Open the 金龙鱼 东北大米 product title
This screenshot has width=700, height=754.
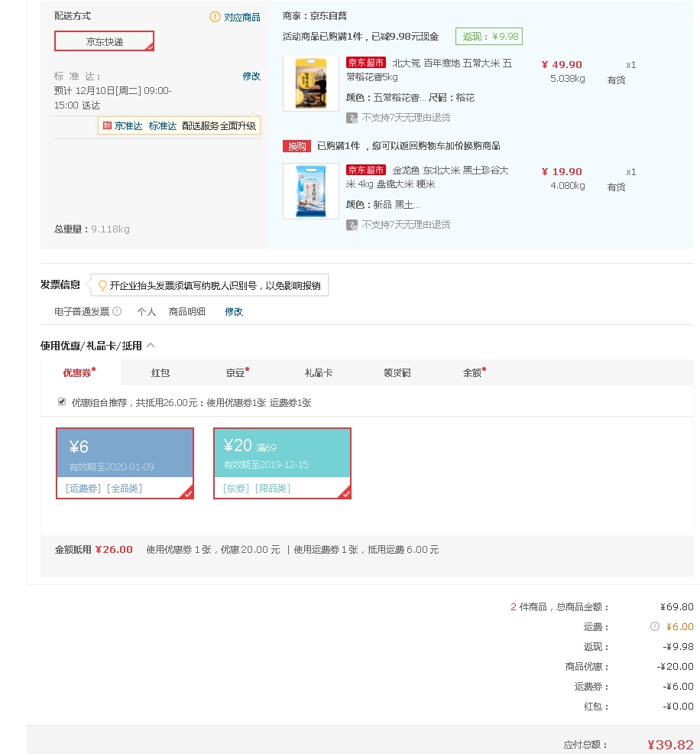427,177
